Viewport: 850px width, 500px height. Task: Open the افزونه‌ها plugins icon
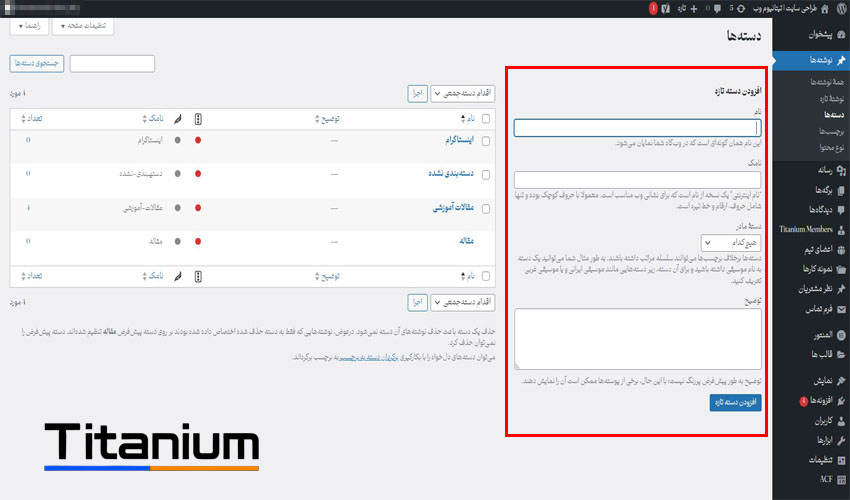point(841,401)
